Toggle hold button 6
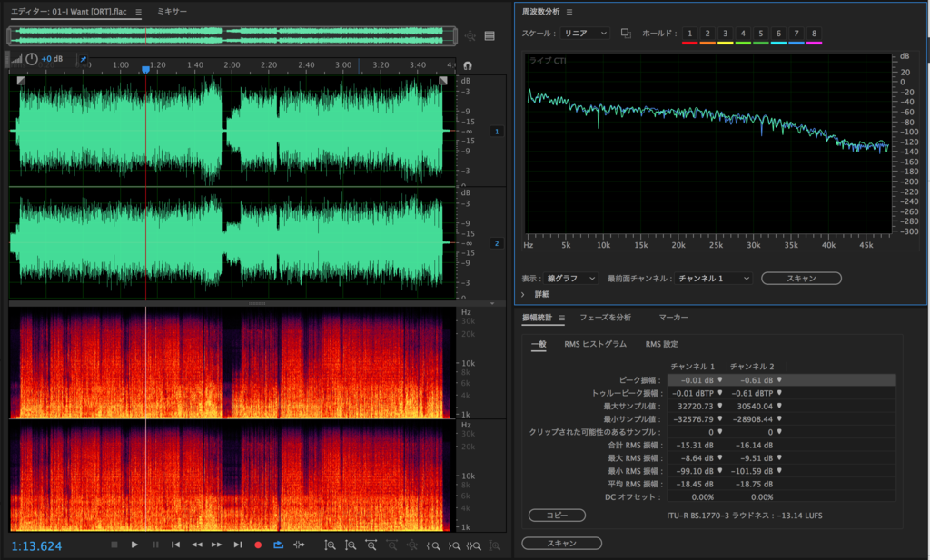Viewport: 930px width, 560px height. point(778,34)
